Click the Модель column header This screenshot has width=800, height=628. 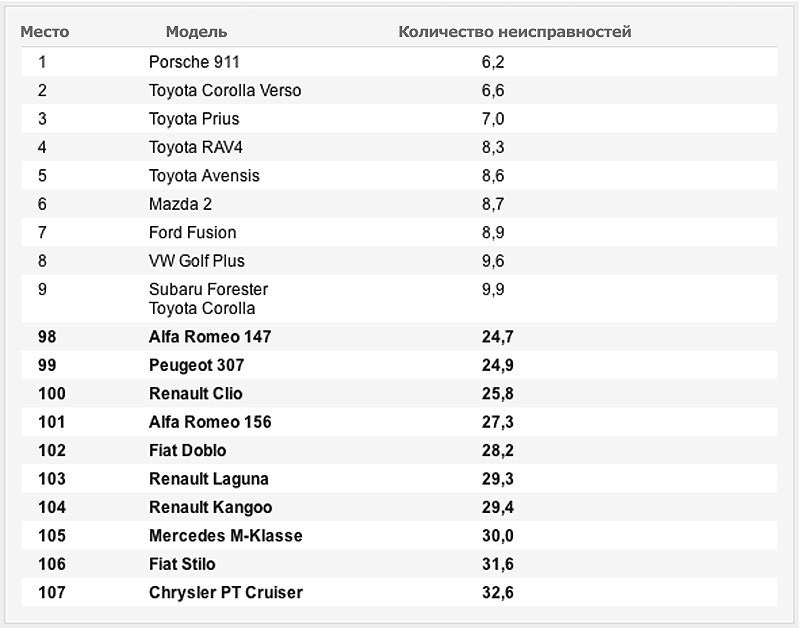196,32
